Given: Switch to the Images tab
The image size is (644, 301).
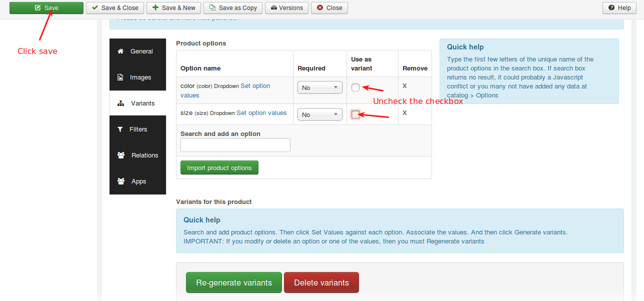Looking at the screenshot, I should [x=137, y=77].
